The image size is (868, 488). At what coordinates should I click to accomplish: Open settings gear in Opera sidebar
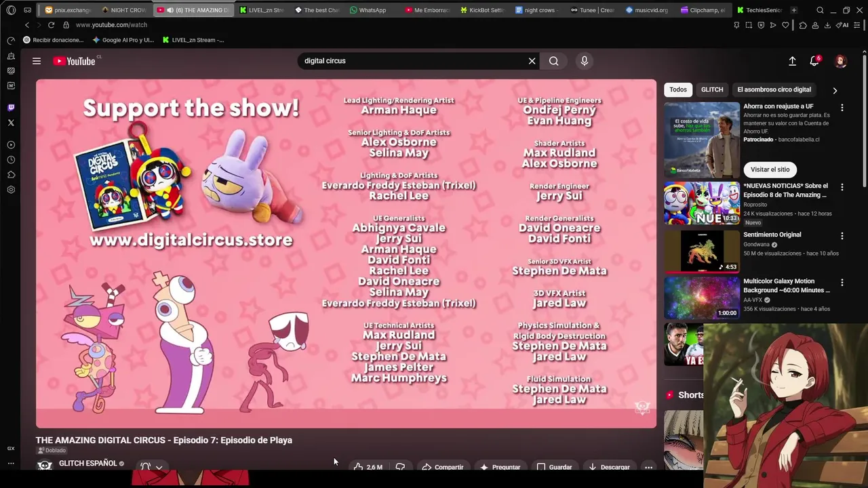(11, 190)
